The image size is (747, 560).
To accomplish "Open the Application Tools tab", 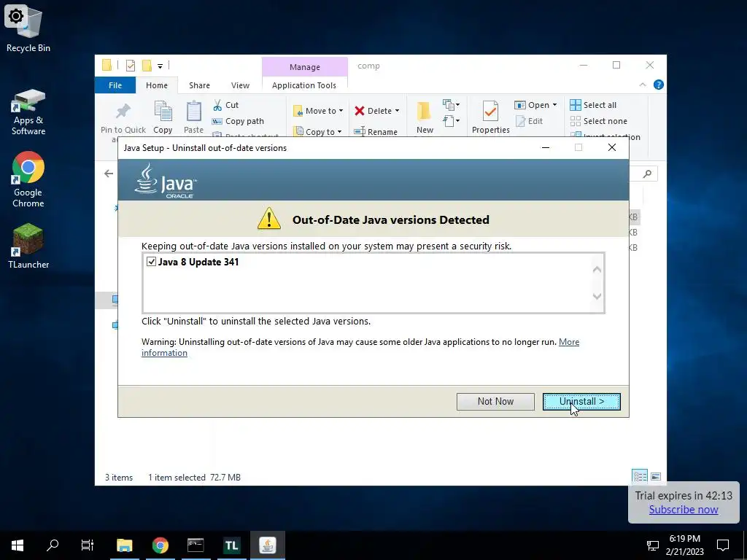I will [x=304, y=85].
